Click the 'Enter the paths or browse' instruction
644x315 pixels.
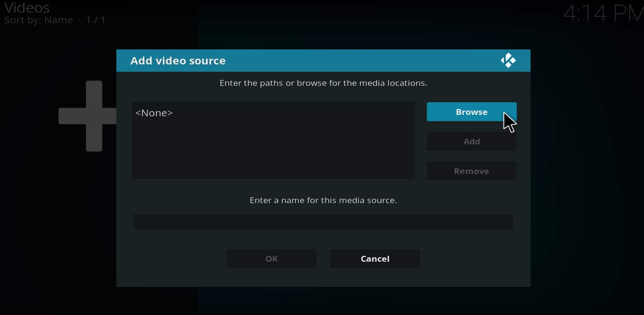coord(323,83)
